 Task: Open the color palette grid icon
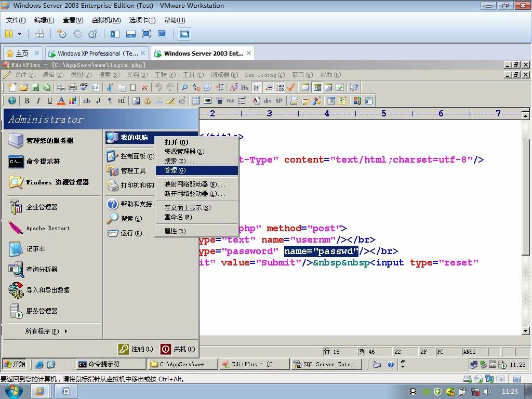click(73, 101)
